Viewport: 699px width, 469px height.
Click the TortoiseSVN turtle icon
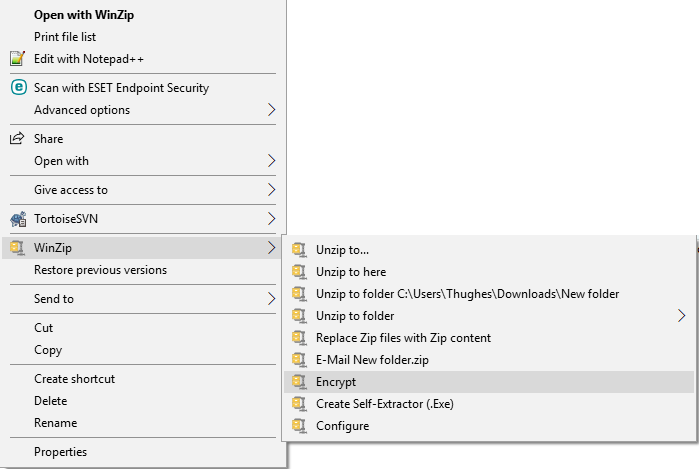click(x=17, y=219)
